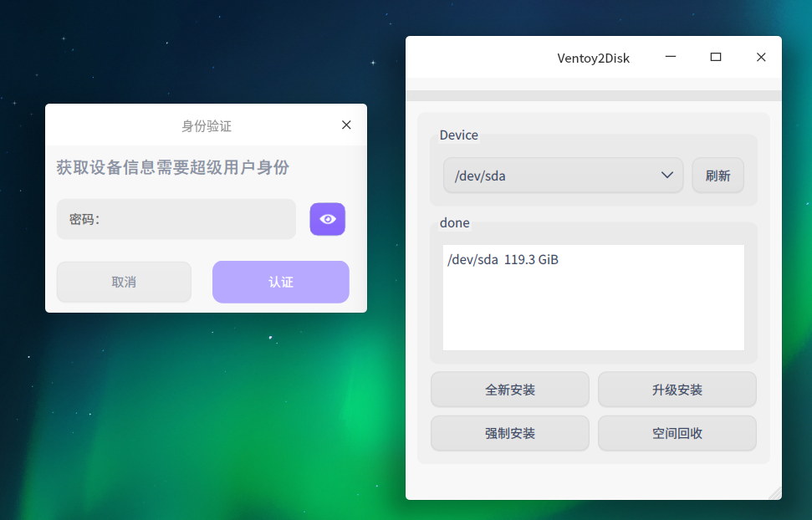
Task: Click 空间回收 to reclaim space
Action: point(677,433)
